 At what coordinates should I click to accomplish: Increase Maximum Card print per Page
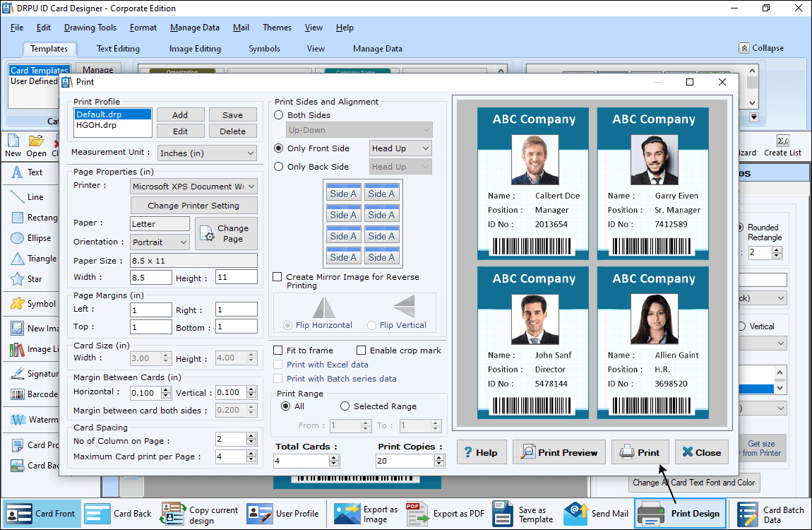251,453
